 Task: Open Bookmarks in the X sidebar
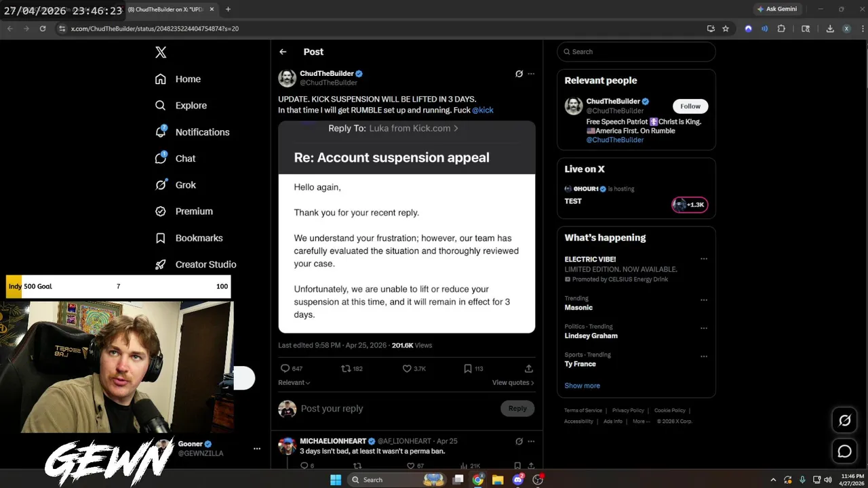coord(189,238)
